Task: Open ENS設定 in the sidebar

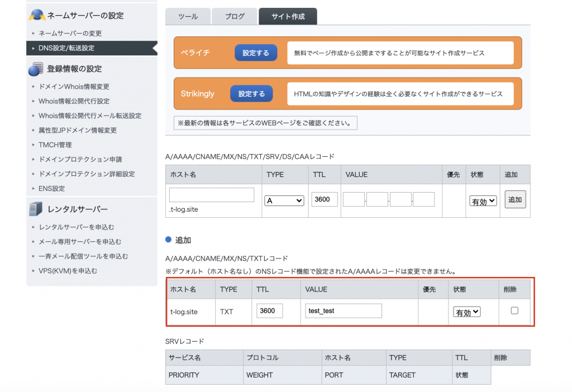Action: 52,189
